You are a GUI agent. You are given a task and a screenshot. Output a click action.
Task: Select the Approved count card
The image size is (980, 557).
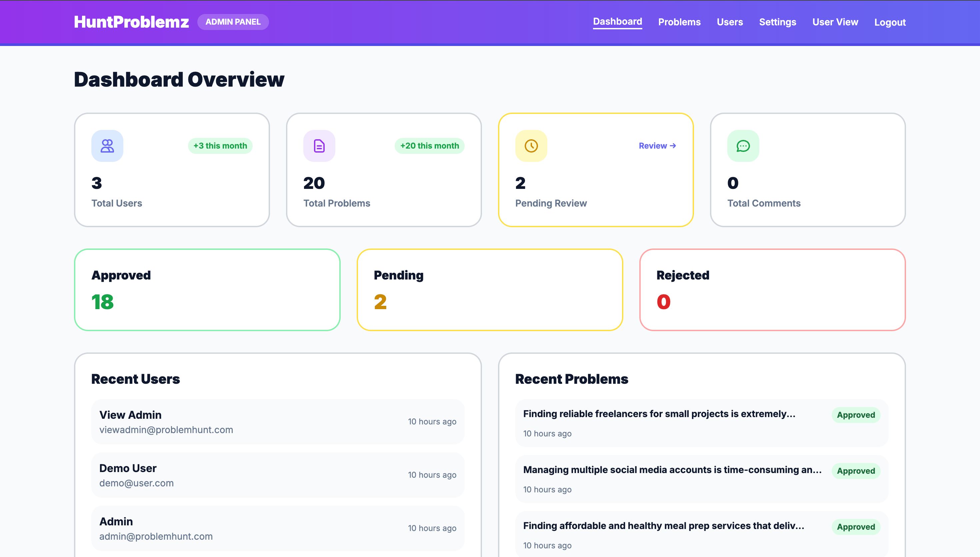[207, 289]
